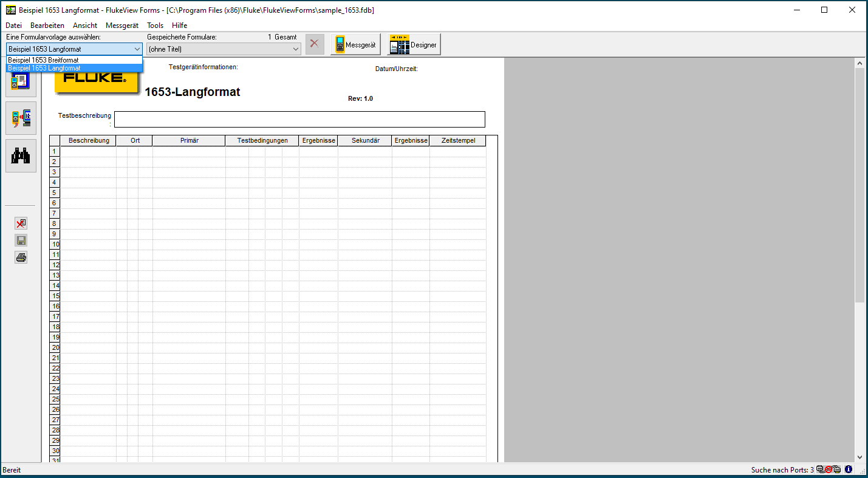Click the '1653-Langformat' form title

pos(193,92)
